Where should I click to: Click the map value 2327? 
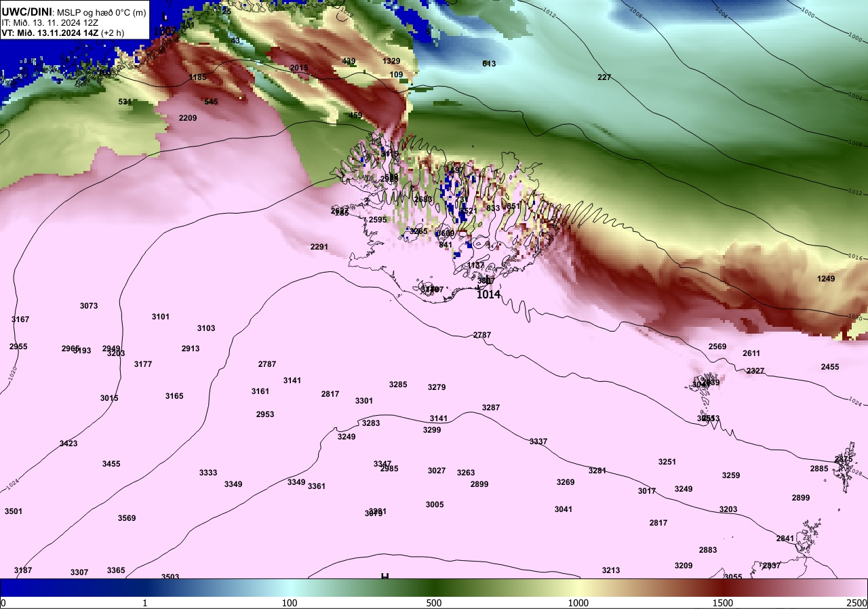pos(755,371)
